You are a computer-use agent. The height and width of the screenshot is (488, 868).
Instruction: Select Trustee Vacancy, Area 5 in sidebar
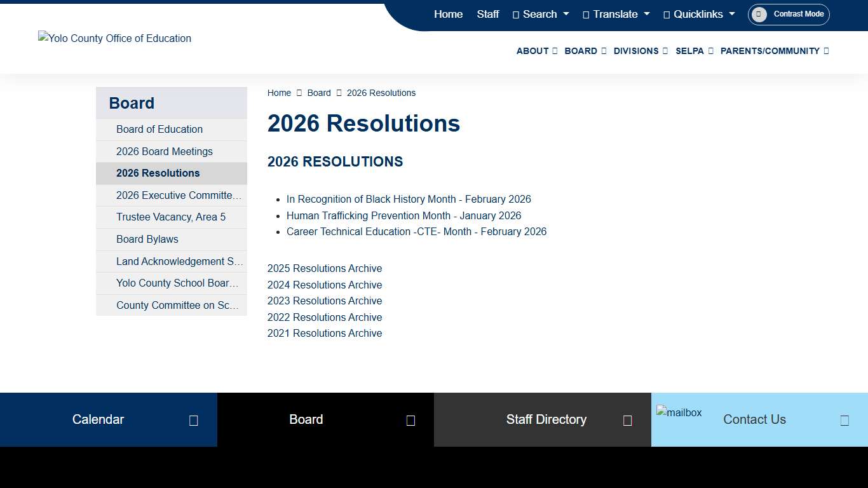[170, 217]
